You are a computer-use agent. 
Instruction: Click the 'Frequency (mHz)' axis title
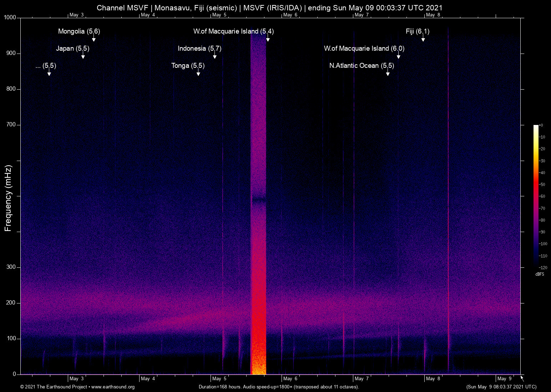[8, 198]
